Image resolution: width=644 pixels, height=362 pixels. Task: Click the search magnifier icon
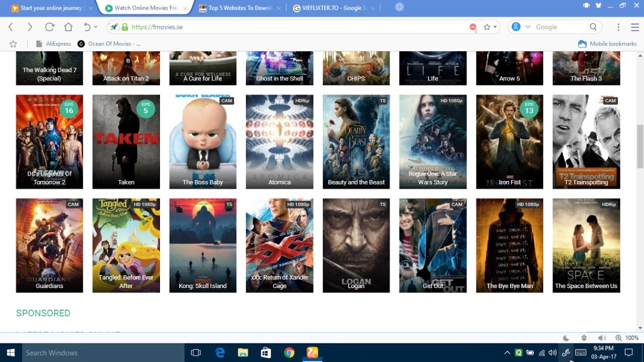tap(593, 27)
